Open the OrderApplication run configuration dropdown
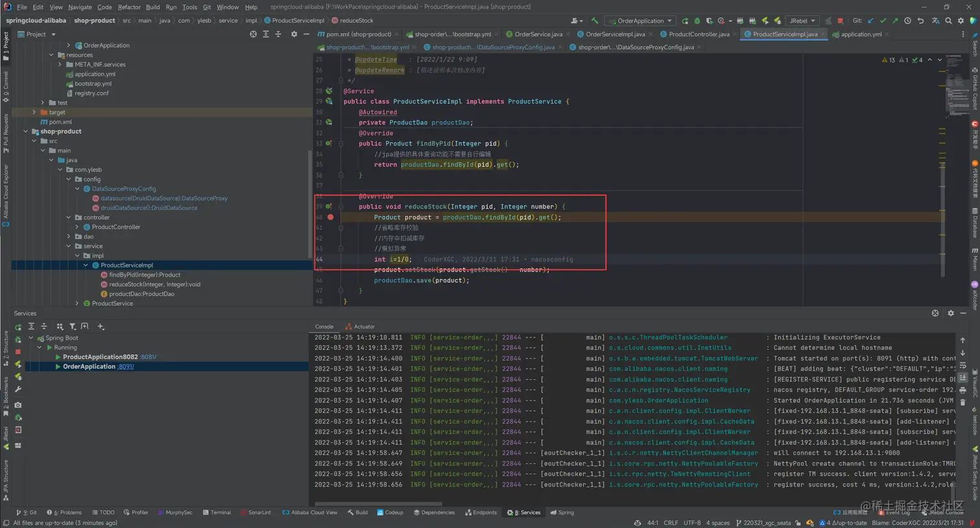This screenshot has width=980, height=528. coord(641,21)
